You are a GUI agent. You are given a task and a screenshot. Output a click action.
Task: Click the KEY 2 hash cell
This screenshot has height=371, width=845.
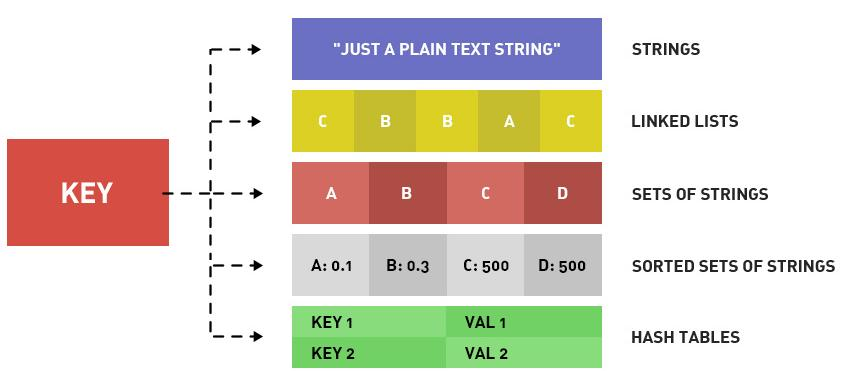[x=369, y=353]
